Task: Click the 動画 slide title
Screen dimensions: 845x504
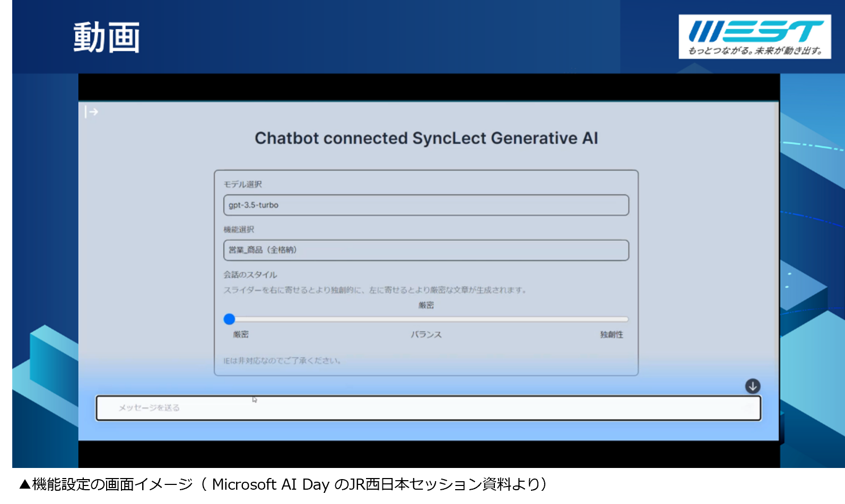Action: [x=107, y=38]
